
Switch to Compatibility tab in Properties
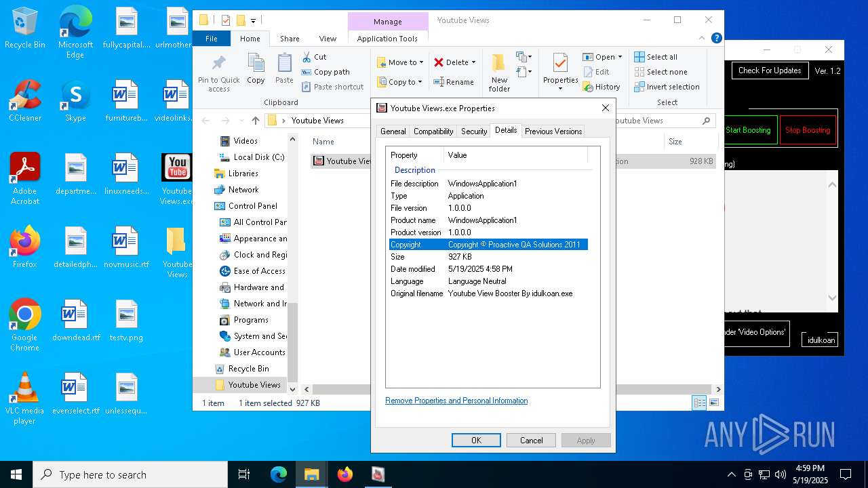tap(433, 131)
